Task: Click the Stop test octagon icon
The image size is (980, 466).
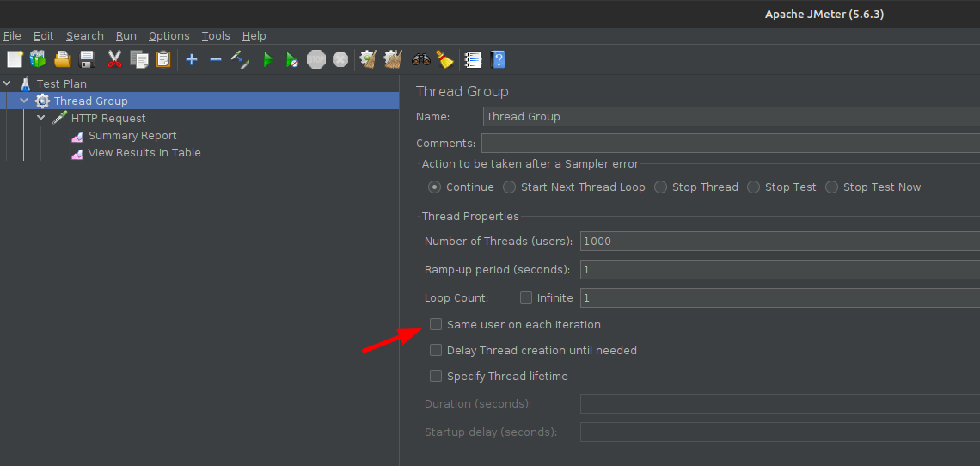Action: (x=316, y=59)
